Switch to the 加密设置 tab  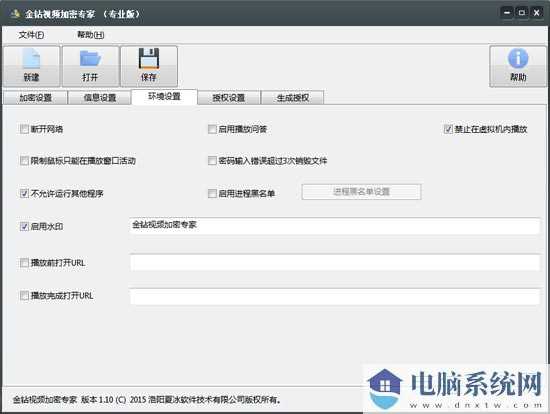coord(35,98)
